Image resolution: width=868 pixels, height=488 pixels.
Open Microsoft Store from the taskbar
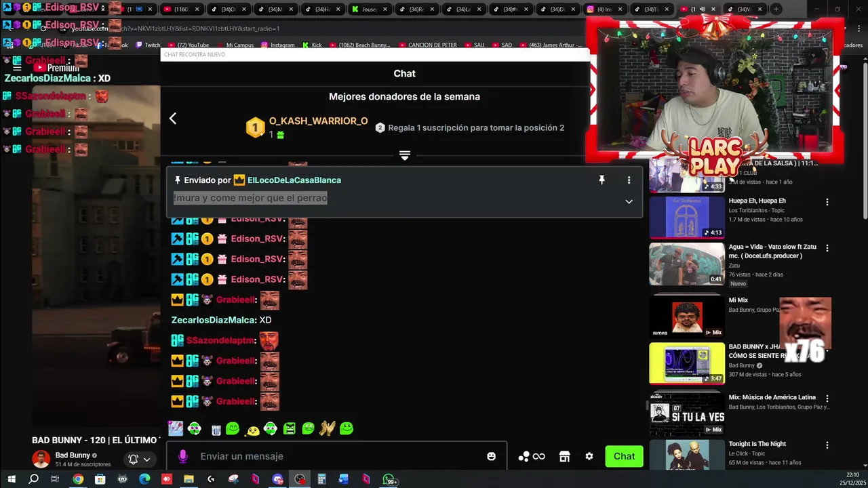pos(100,479)
